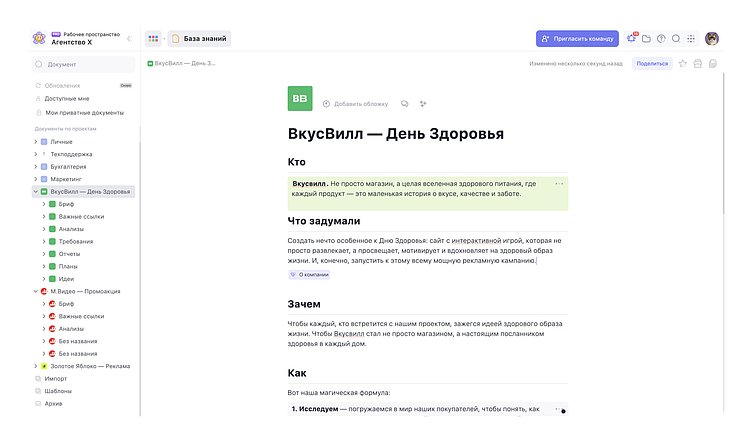Select first Без названия under М.Видео
The height and width of the screenshot is (443, 751).
click(78, 341)
